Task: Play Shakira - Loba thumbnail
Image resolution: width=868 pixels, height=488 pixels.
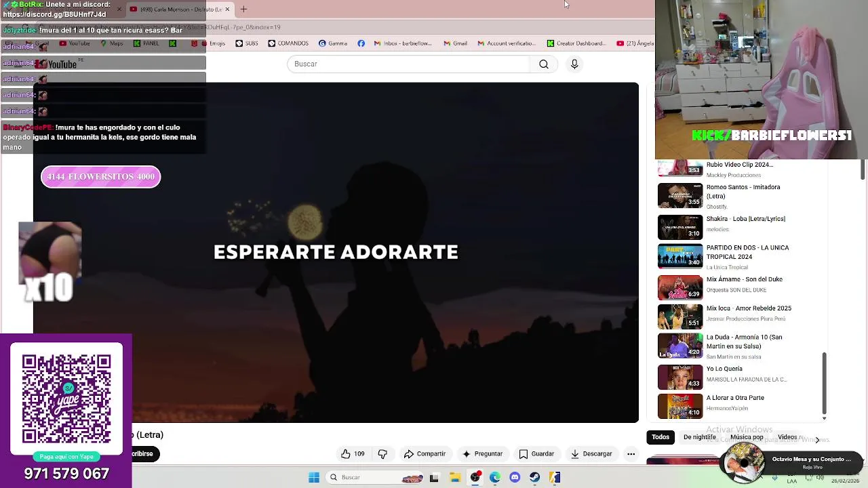Action: pos(680,227)
